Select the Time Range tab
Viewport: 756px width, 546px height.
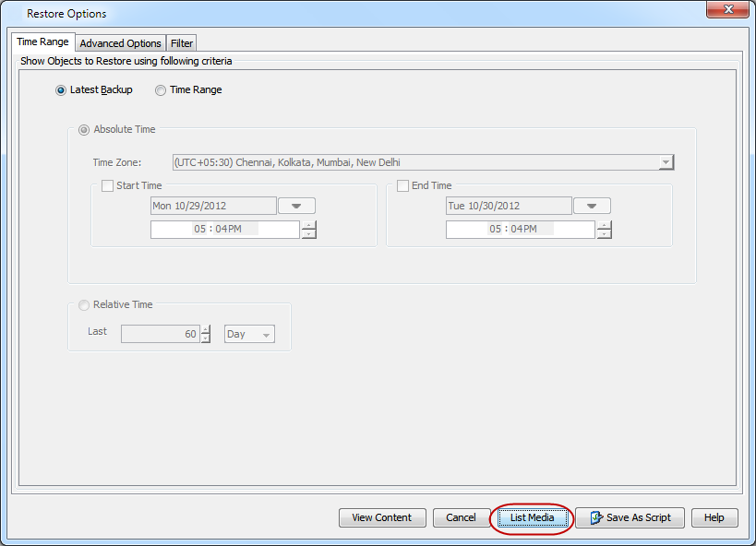pyautogui.click(x=42, y=42)
